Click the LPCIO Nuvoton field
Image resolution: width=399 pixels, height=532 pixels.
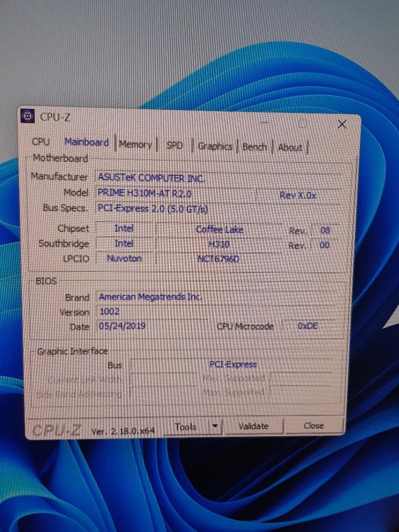click(x=124, y=258)
